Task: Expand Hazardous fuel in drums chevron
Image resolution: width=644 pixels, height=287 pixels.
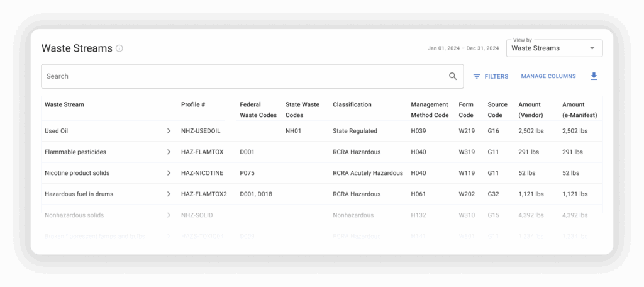Action: [x=169, y=194]
